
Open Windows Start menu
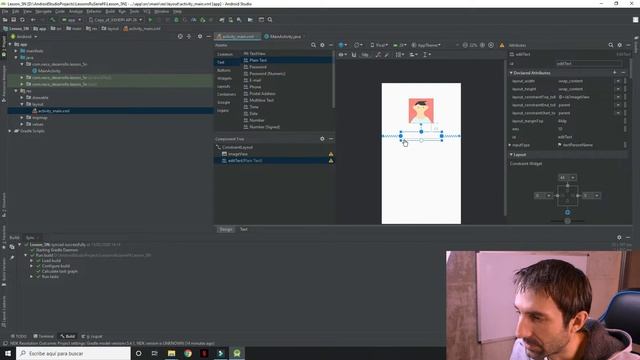8,353
